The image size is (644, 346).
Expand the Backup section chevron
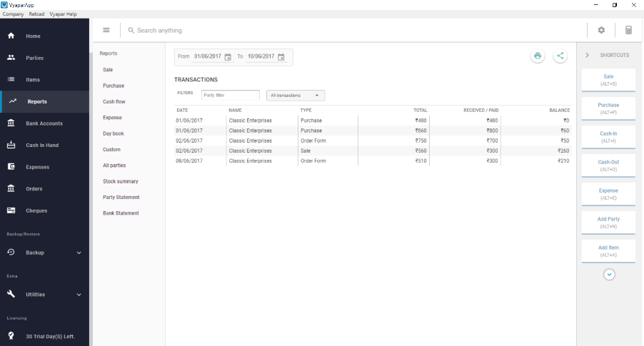coord(79,253)
